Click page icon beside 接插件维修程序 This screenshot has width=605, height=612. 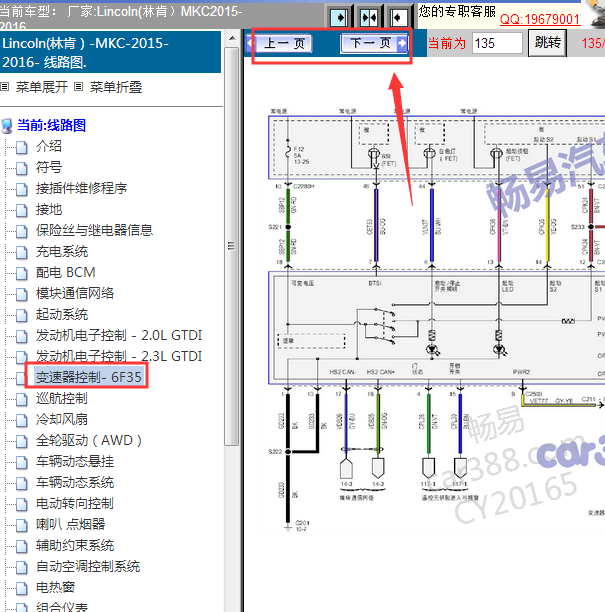22,190
